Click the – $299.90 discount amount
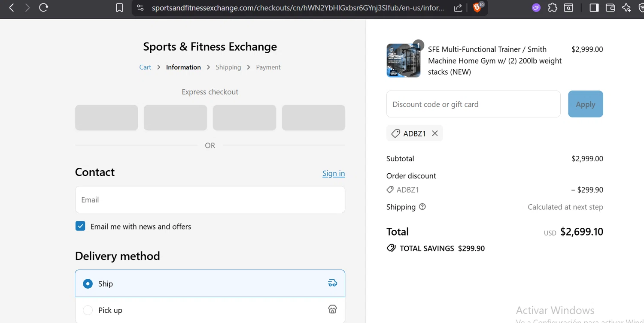 (587, 190)
